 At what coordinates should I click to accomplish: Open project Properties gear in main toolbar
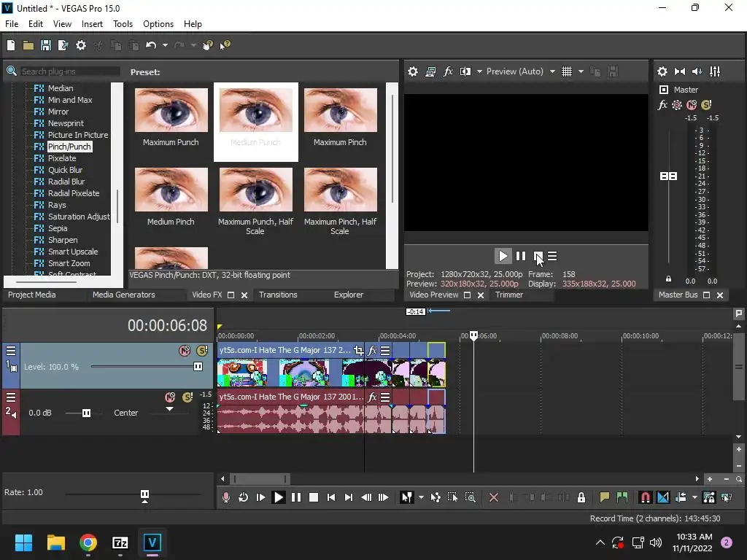(x=81, y=45)
